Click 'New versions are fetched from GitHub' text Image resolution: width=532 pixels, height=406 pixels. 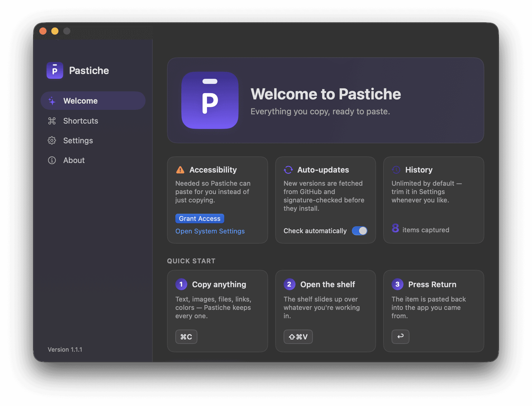(324, 196)
